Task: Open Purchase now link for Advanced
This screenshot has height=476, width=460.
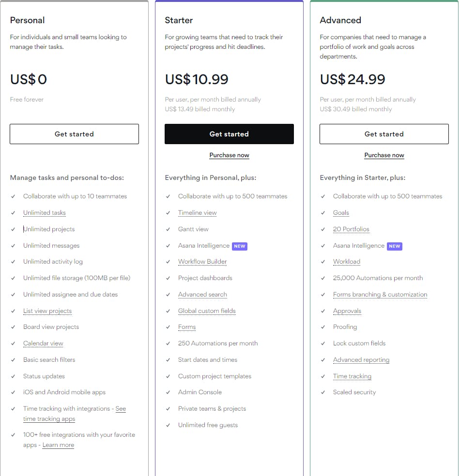Action: pos(384,155)
